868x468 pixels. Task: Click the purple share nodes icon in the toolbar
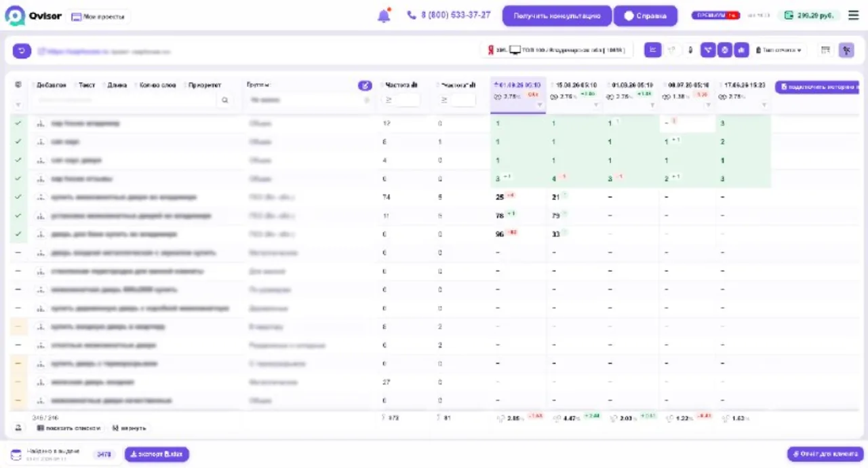pyautogui.click(x=709, y=50)
